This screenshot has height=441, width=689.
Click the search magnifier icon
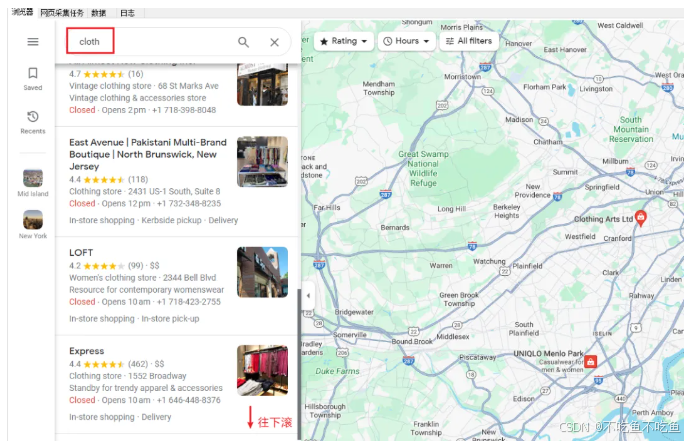243,42
